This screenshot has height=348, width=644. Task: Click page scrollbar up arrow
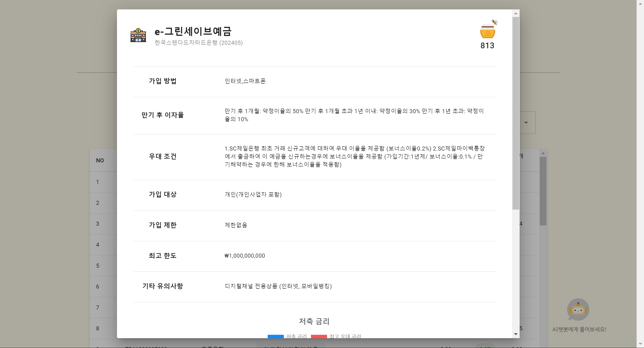(640, 4)
